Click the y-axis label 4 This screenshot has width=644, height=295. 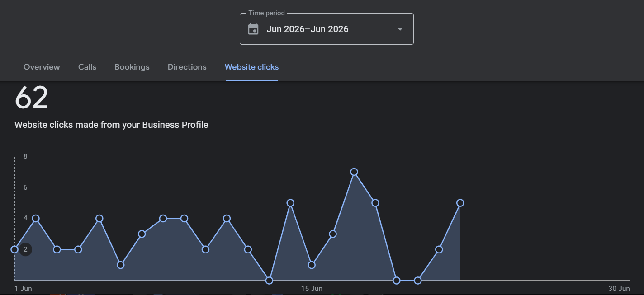coord(25,218)
